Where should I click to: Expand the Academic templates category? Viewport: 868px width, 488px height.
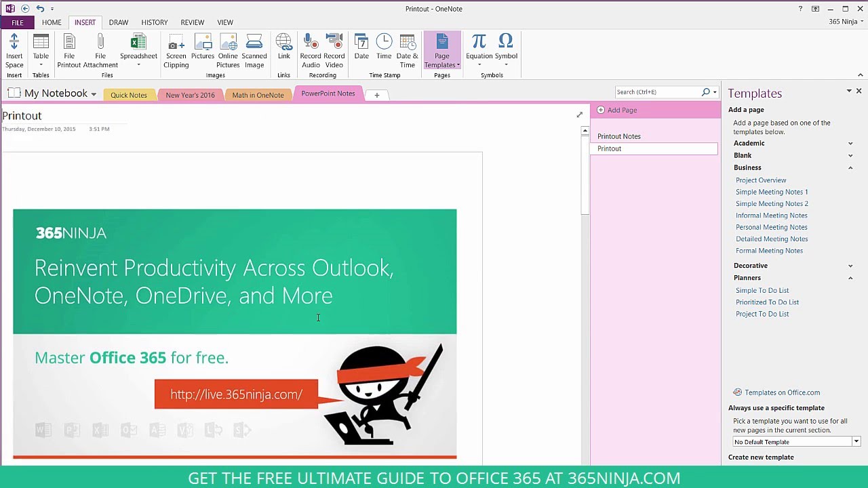(850, 144)
